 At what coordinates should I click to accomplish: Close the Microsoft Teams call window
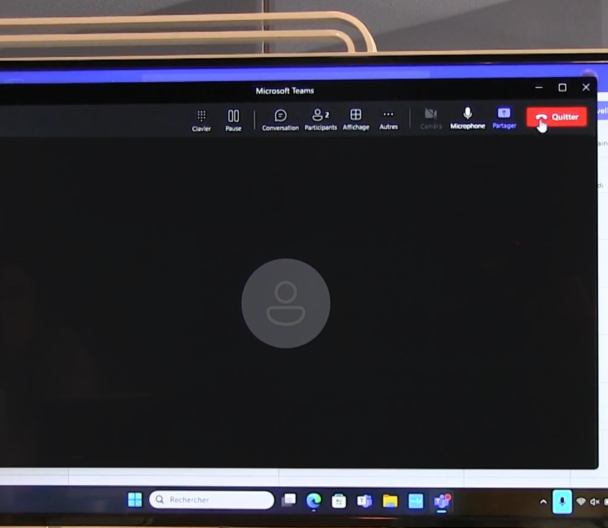586,87
